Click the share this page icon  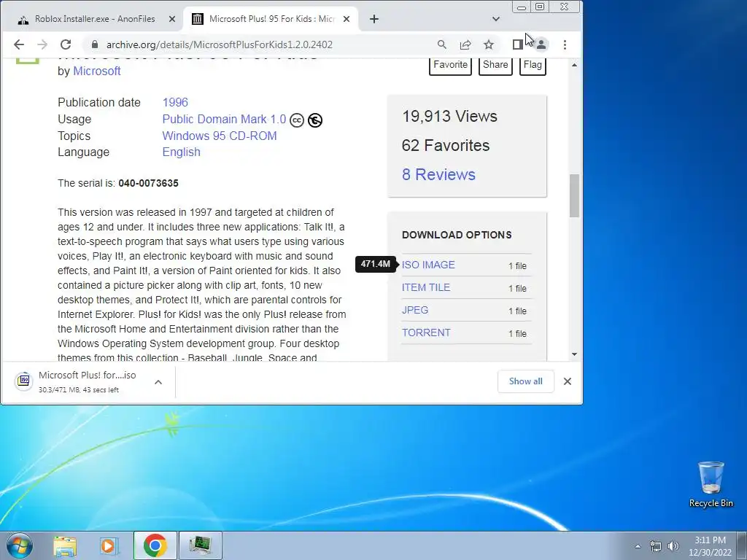click(465, 44)
